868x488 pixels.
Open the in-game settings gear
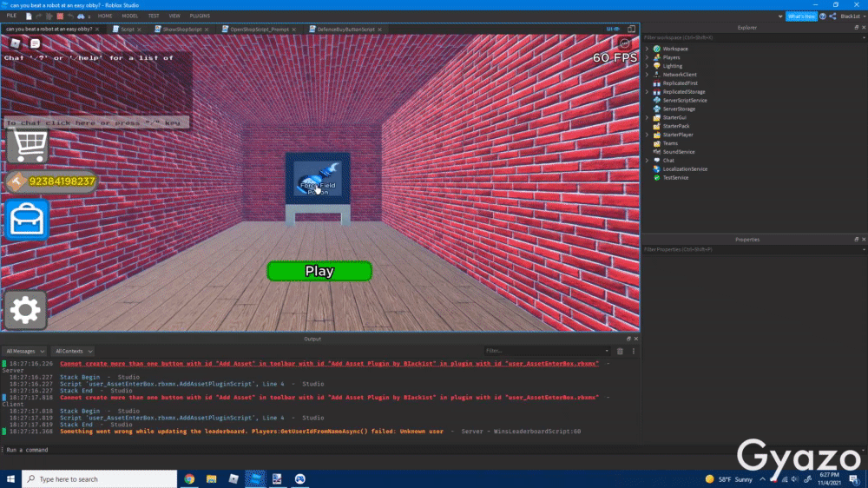25,310
